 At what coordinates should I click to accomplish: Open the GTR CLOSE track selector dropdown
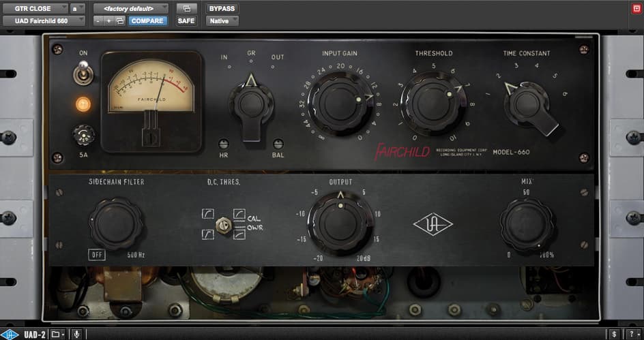coord(35,8)
